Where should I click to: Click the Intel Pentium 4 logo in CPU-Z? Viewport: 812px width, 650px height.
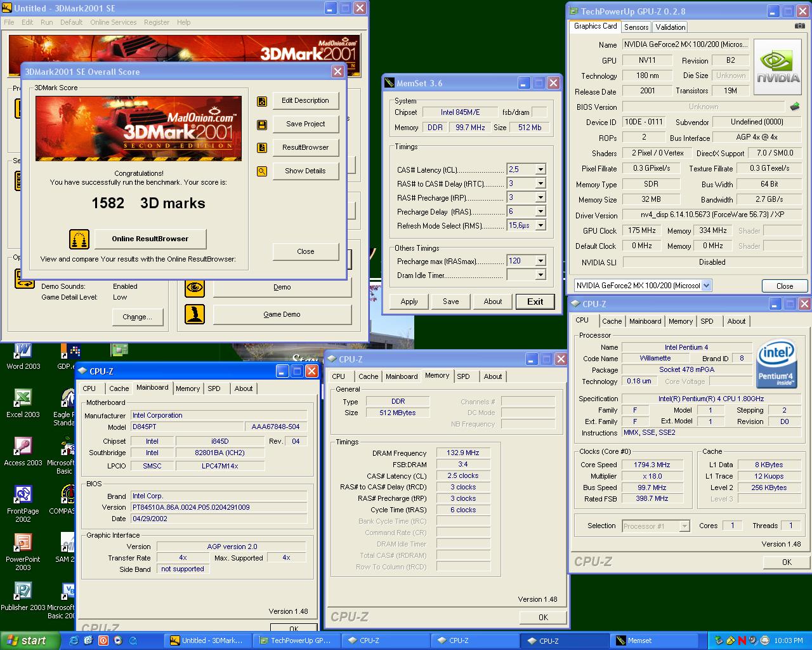pyautogui.click(x=776, y=365)
